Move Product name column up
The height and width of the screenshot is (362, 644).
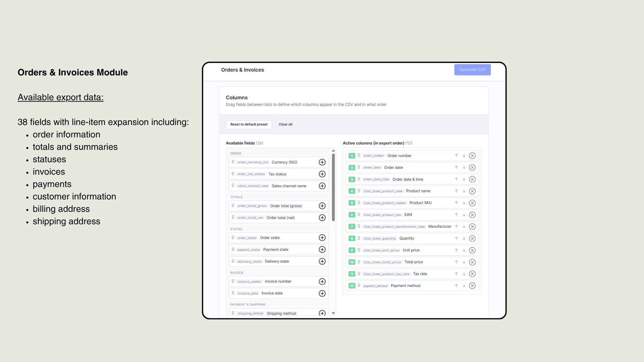[456, 191]
